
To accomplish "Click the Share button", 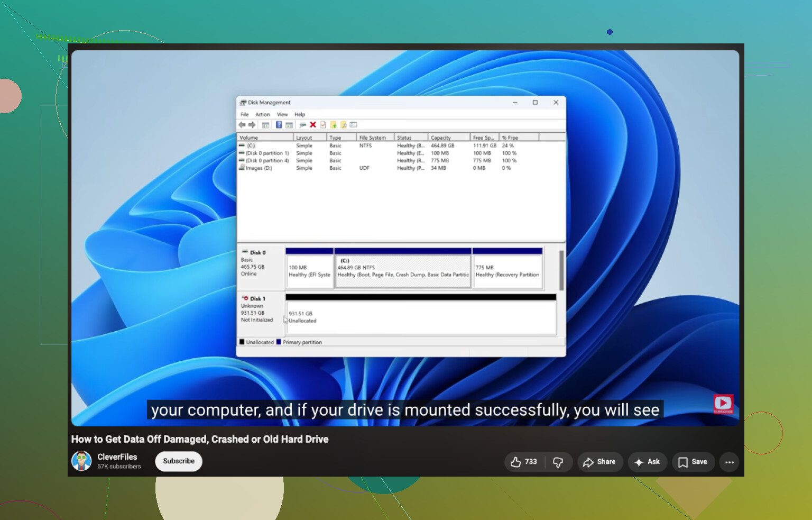I will click(x=600, y=462).
